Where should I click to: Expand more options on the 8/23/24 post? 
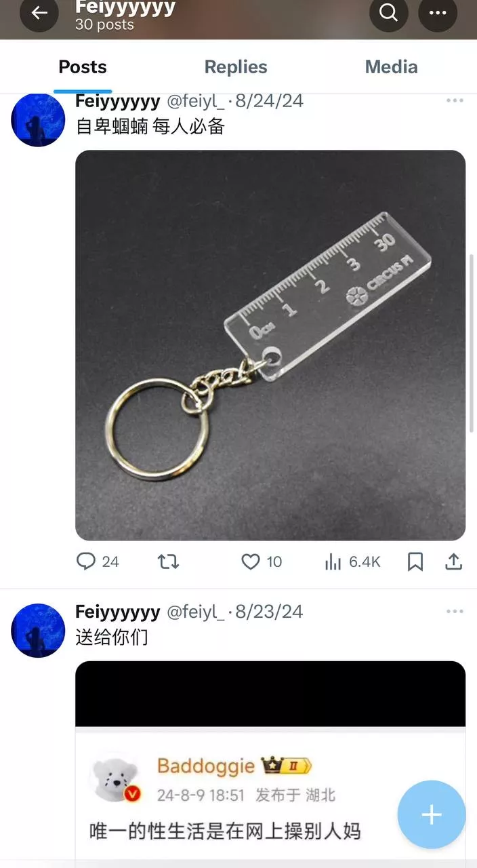455,612
